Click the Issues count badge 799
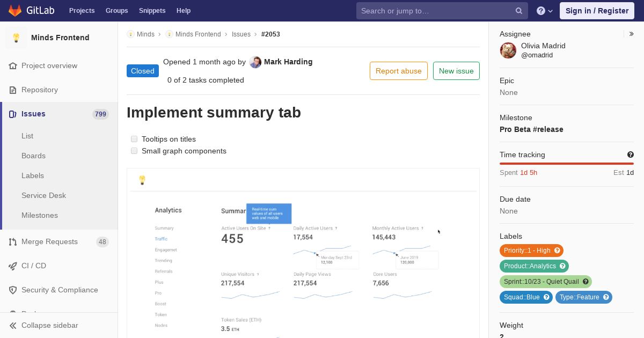The image size is (644, 338). coord(100,114)
